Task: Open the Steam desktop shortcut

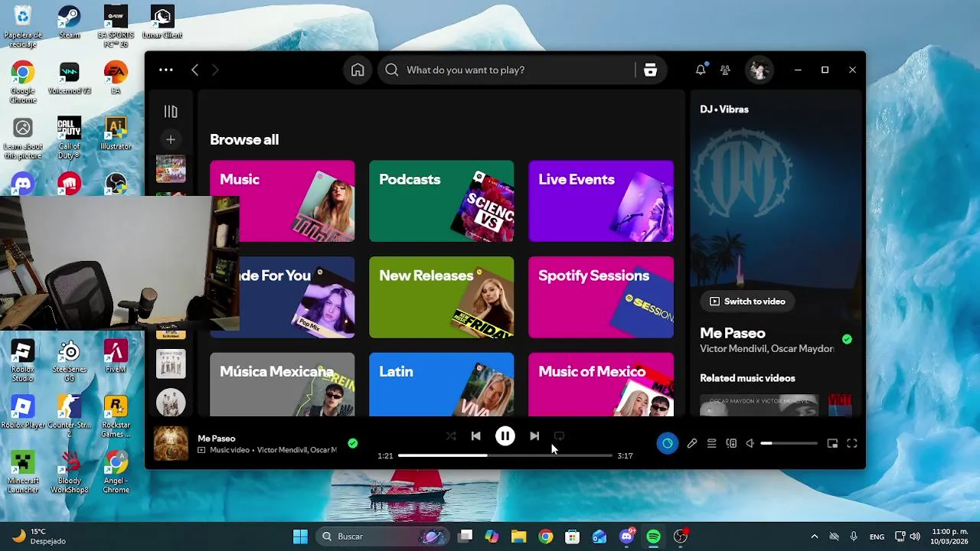Action: tap(69, 22)
